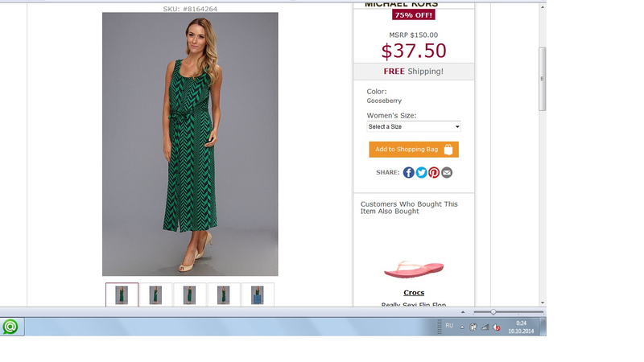The image size is (644, 362).
Task: Select the fourth dress thumbnail
Action: (x=224, y=294)
